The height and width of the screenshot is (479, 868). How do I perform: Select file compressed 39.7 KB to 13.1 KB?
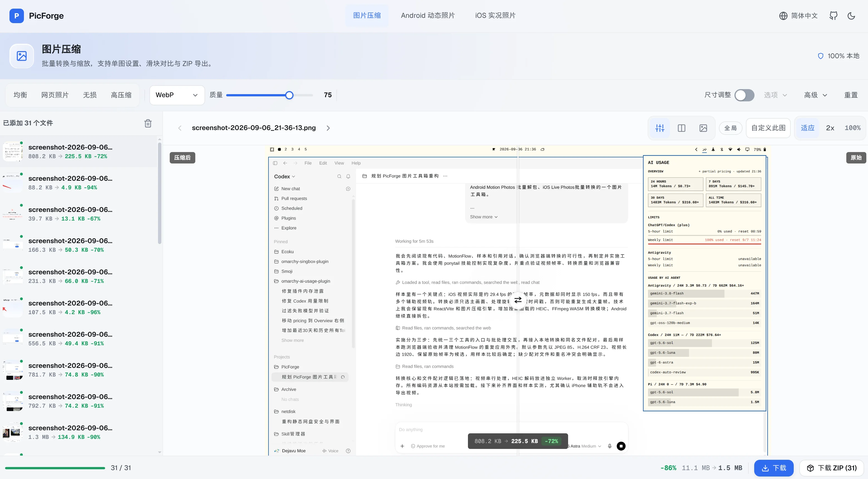pyautogui.click(x=79, y=214)
